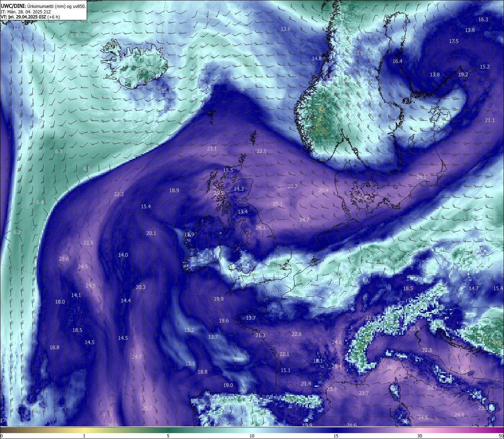Click the 'VT: þri. 29.04.2025 03Z (+6 h)' line
Viewport: 504px width, 439px height.
pyautogui.click(x=30, y=17)
